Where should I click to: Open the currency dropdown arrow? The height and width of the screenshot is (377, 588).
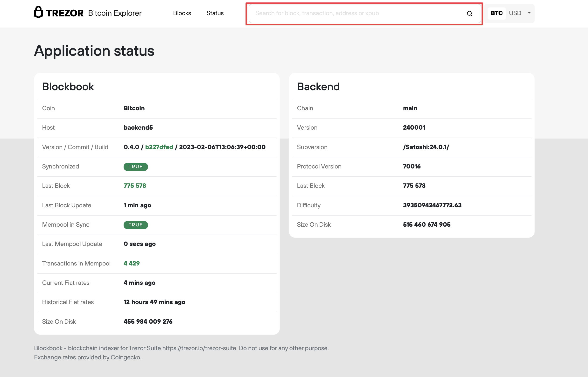coord(529,13)
